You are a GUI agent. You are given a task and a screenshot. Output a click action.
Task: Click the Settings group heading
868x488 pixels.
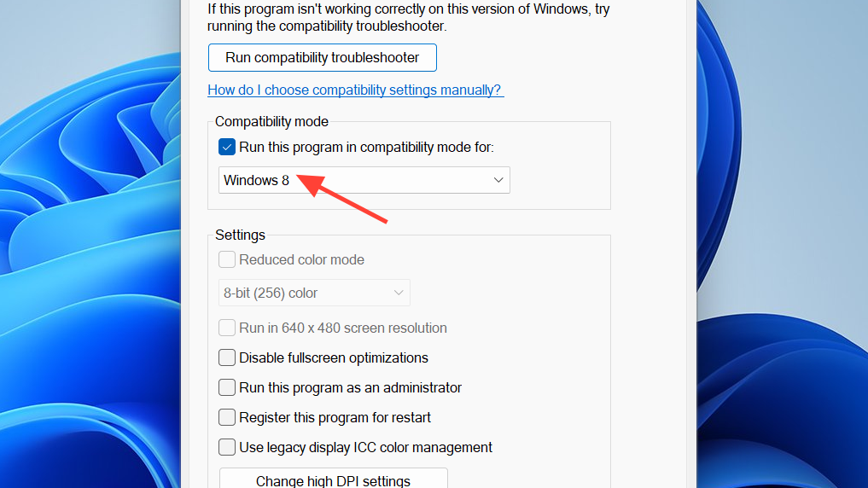point(240,235)
